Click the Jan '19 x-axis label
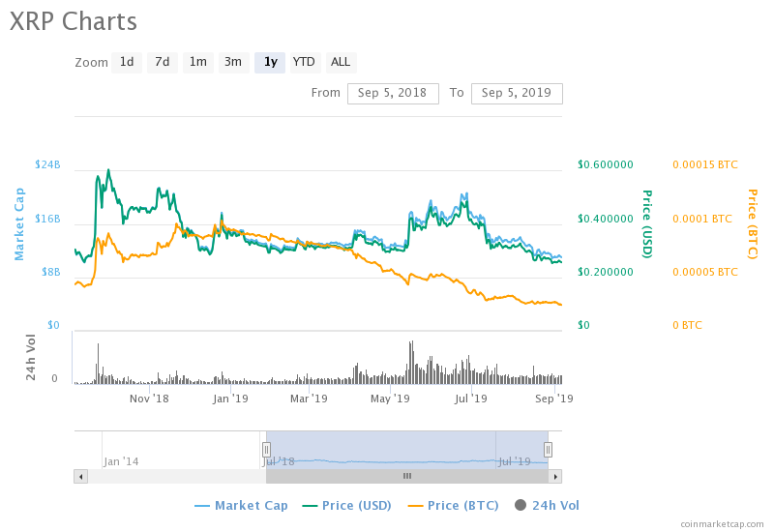Image resolution: width=774 pixels, height=532 pixels. 230,399
